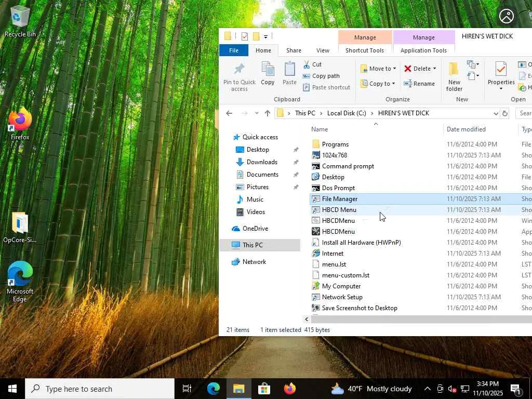Select the OpCore-Si... desktop folder

20,228
